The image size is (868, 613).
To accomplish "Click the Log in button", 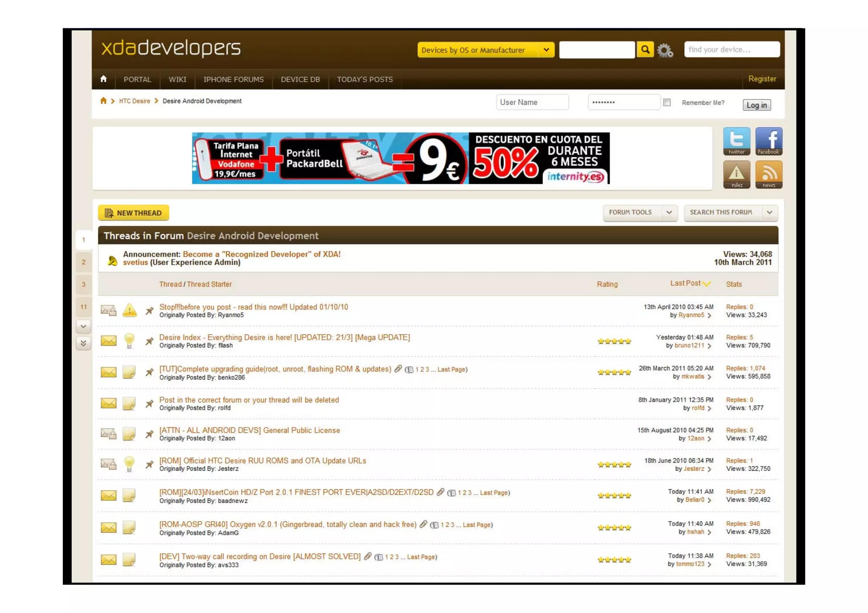I will 757,105.
